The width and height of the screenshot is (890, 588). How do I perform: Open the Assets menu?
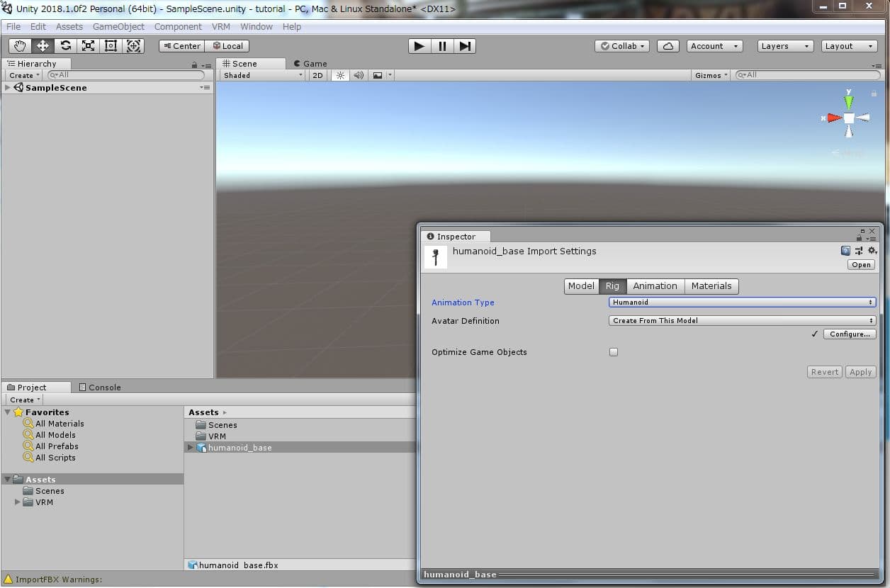69,26
